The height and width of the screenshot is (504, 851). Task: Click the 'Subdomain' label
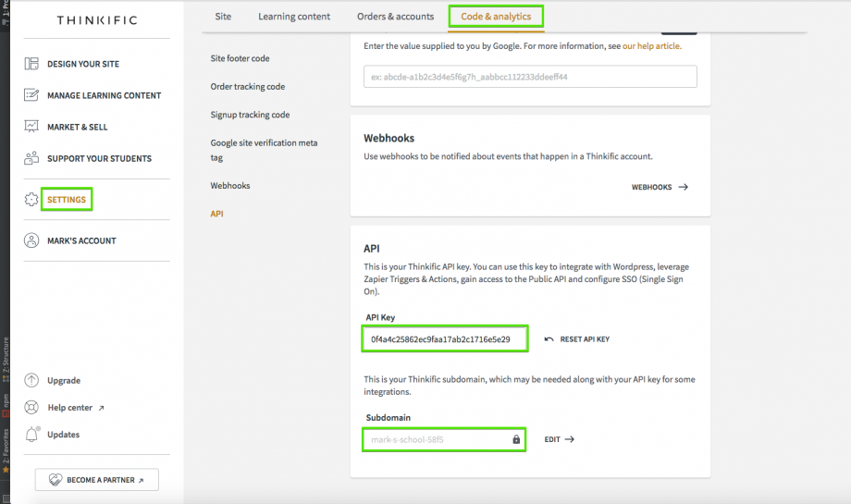tap(388, 418)
